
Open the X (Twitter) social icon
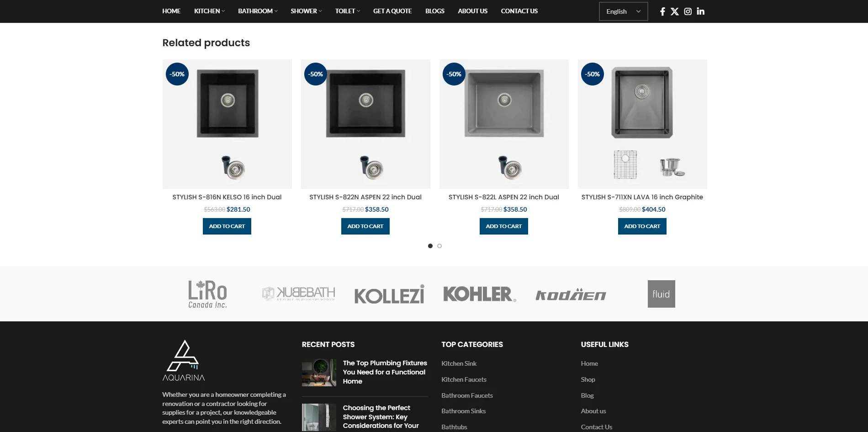(675, 11)
